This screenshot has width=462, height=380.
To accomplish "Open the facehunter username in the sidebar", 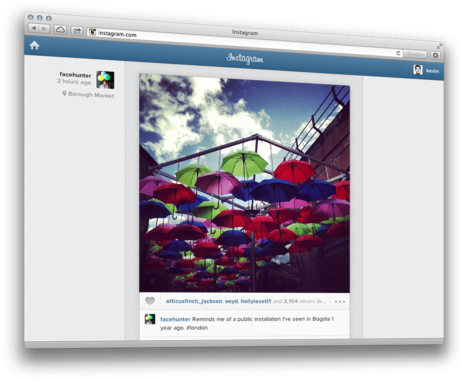I will [75, 75].
